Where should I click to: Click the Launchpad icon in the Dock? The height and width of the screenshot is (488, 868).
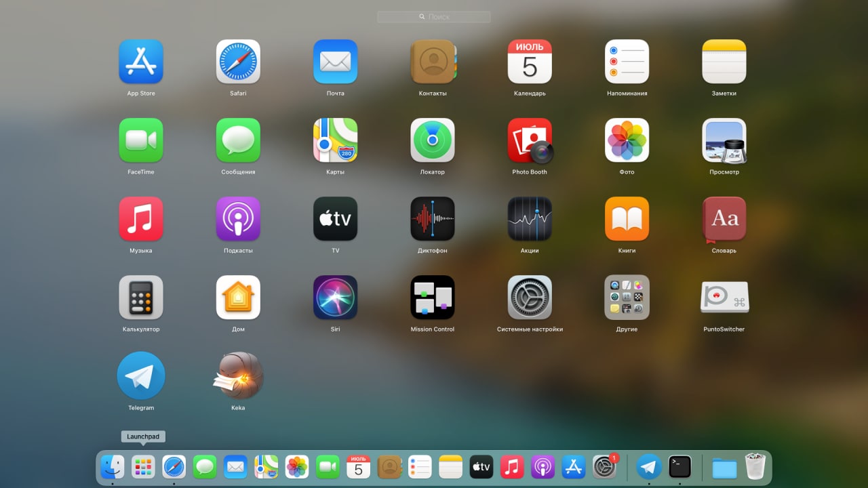click(x=143, y=466)
